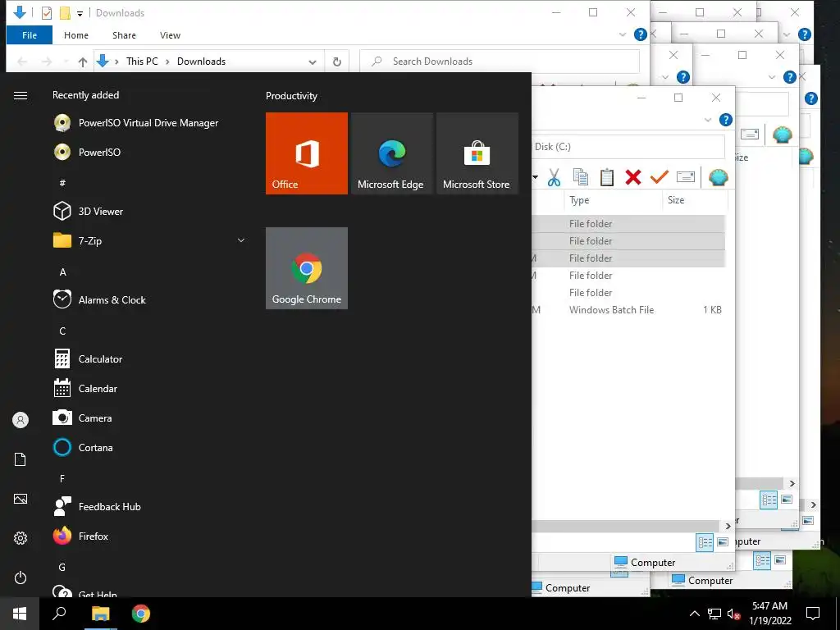Open taskbar Search
The height and width of the screenshot is (630, 840).
[x=59, y=614]
